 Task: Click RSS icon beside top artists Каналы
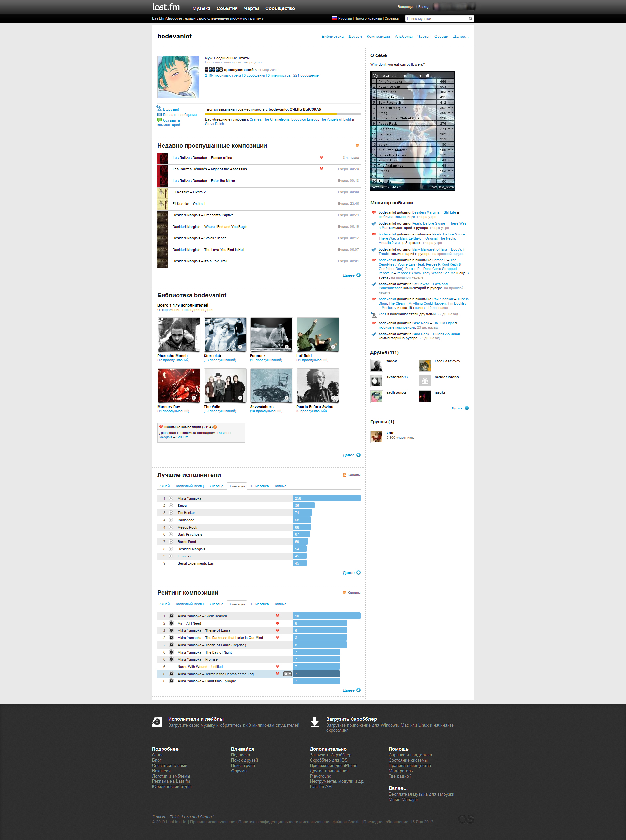coord(344,475)
